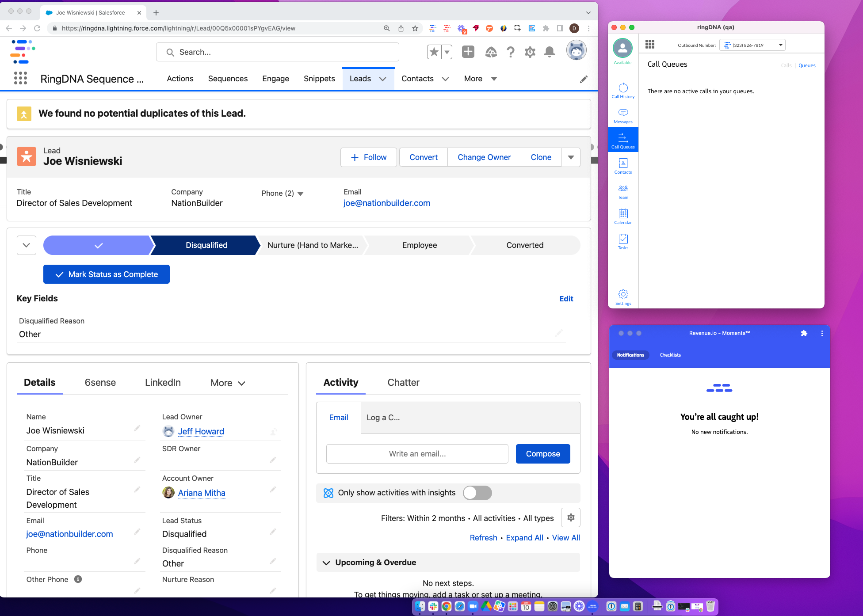This screenshot has height=616, width=863.
Task: Open the user profile avatar
Action: [x=577, y=50]
